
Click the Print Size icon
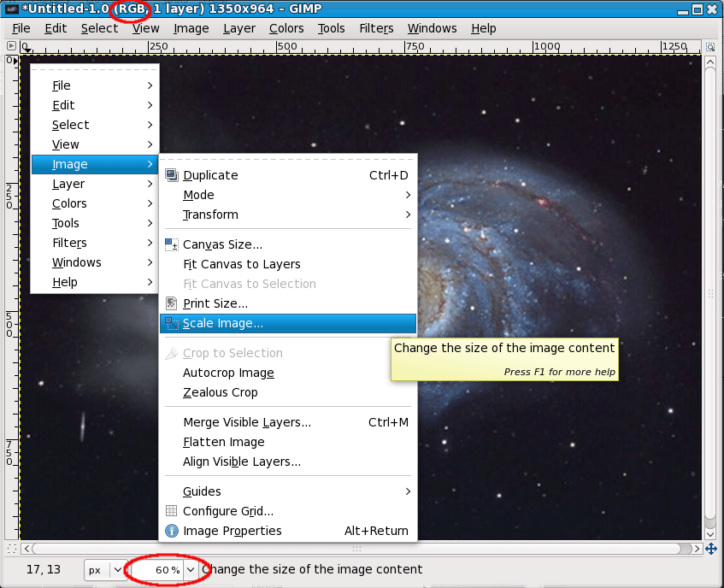point(169,303)
